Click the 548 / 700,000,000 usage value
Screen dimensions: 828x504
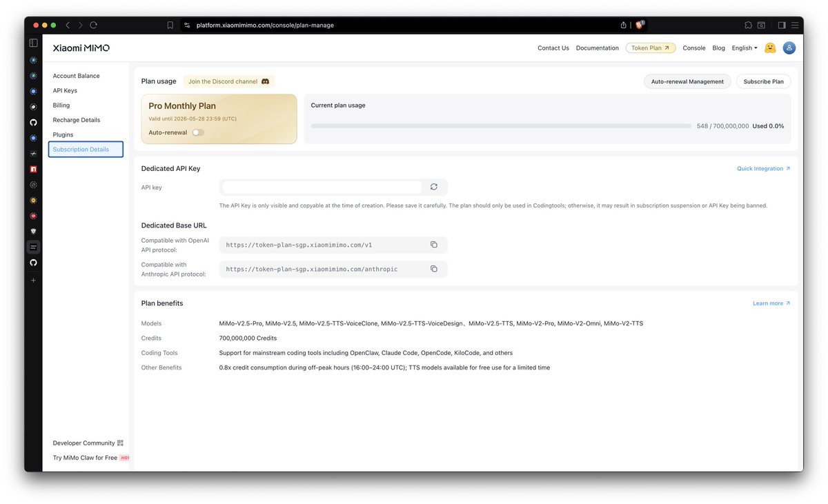point(722,126)
